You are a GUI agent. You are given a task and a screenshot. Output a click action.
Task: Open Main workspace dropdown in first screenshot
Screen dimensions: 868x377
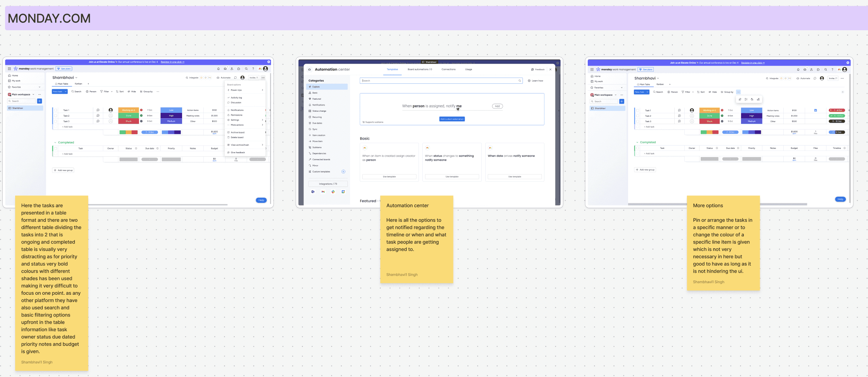(x=33, y=94)
